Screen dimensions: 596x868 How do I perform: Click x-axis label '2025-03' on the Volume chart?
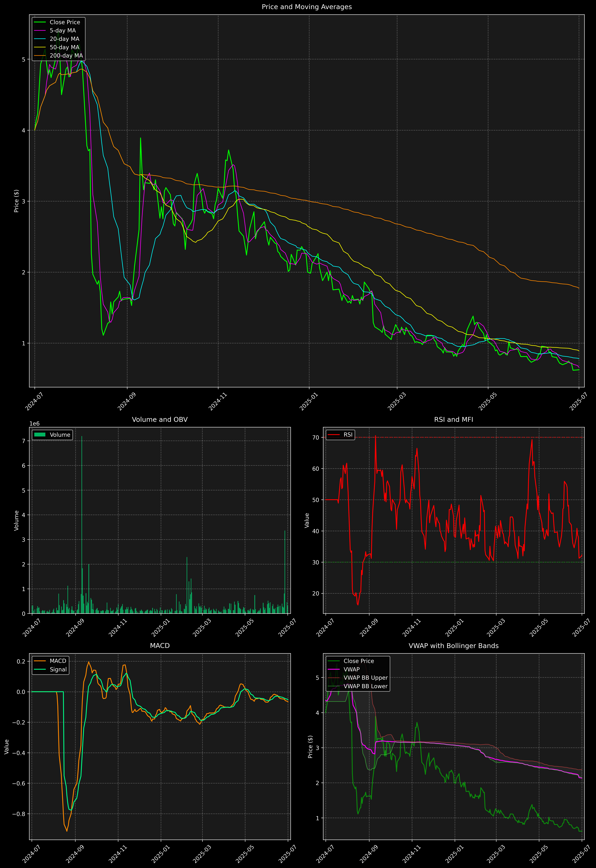[x=201, y=628]
